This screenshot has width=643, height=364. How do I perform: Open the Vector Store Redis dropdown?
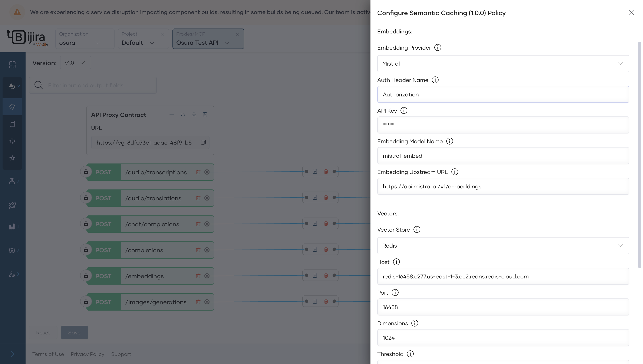pyautogui.click(x=503, y=246)
